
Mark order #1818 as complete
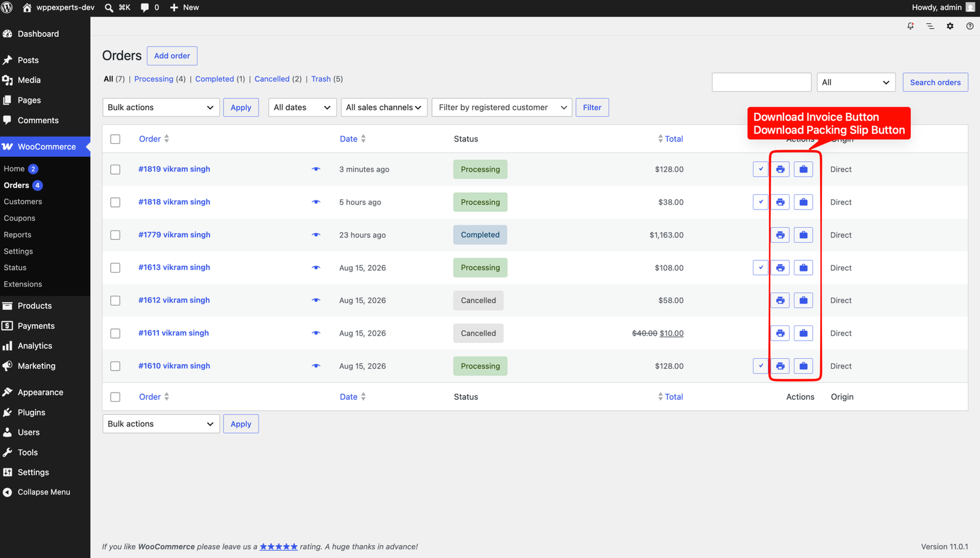tap(760, 202)
